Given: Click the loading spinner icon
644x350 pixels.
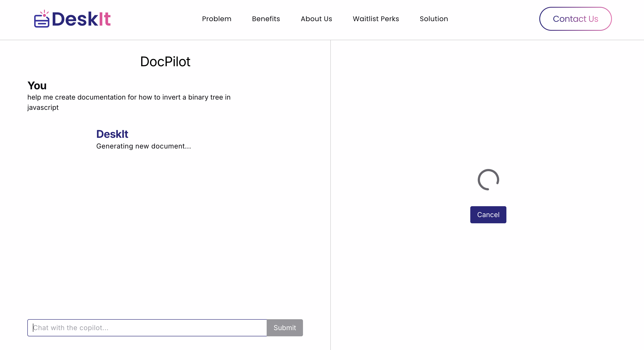Looking at the screenshot, I should click(488, 179).
